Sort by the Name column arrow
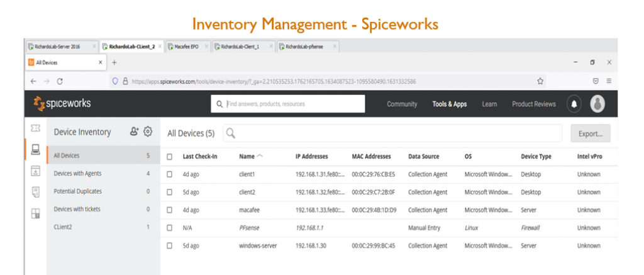644x275 pixels. click(x=260, y=156)
